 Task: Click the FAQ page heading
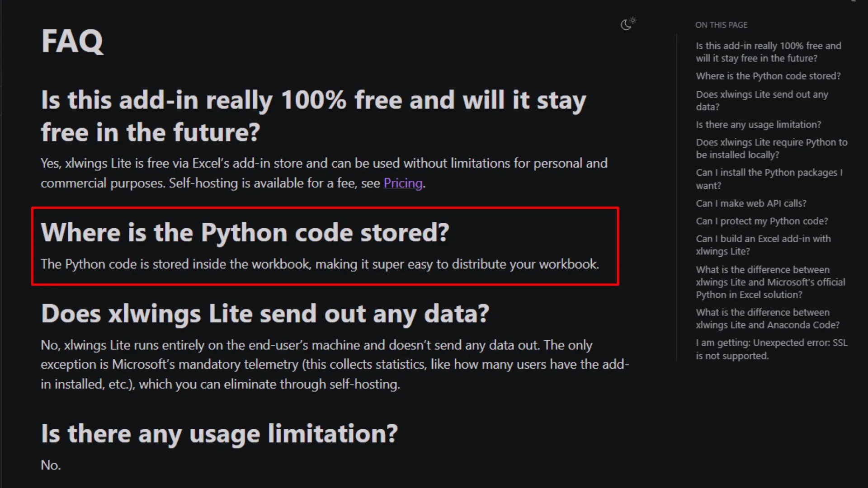(72, 41)
